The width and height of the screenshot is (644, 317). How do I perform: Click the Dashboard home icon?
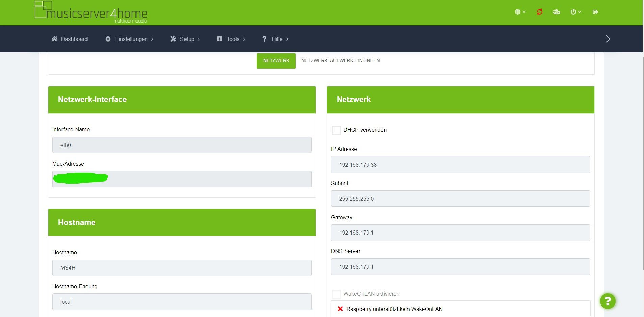pos(54,39)
